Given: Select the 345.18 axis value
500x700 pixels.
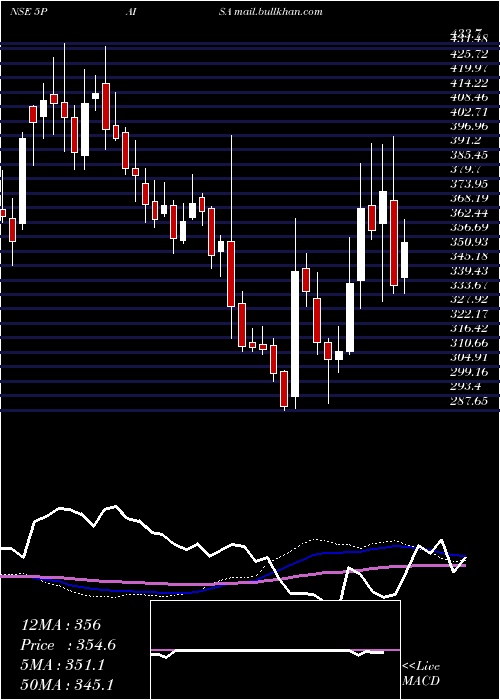Looking at the screenshot, I should tap(469, 256).
